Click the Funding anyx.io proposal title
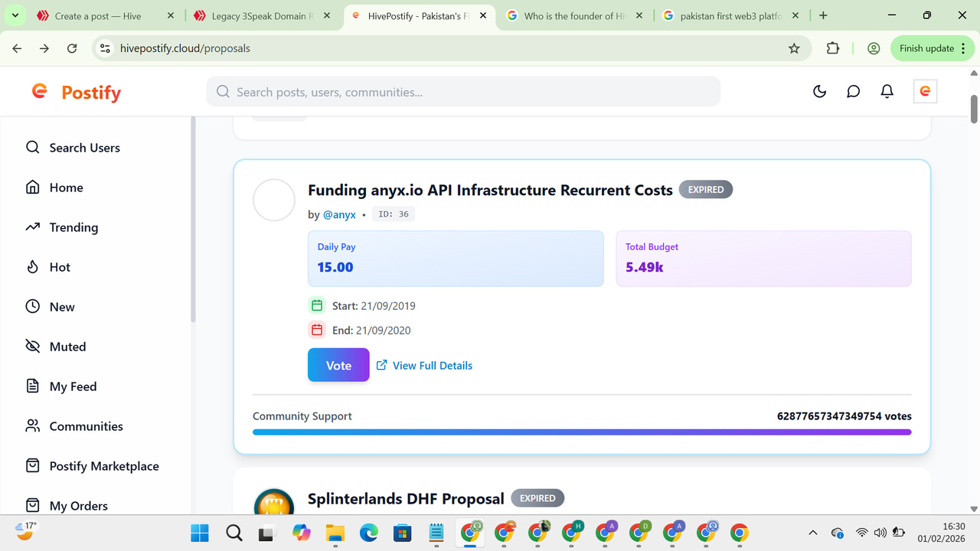The image size is (980, 551). click(x=490, y=190)
